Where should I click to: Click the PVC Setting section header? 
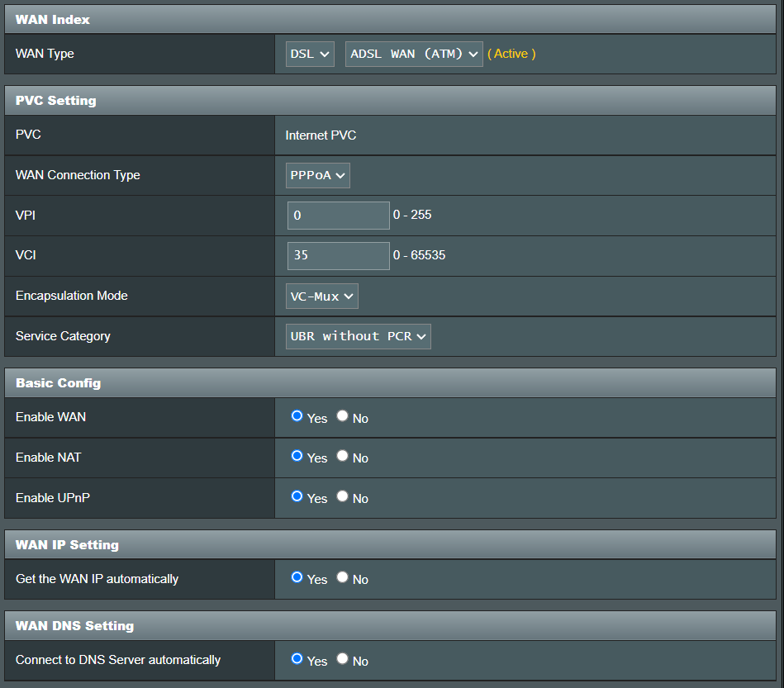(56, 101)
